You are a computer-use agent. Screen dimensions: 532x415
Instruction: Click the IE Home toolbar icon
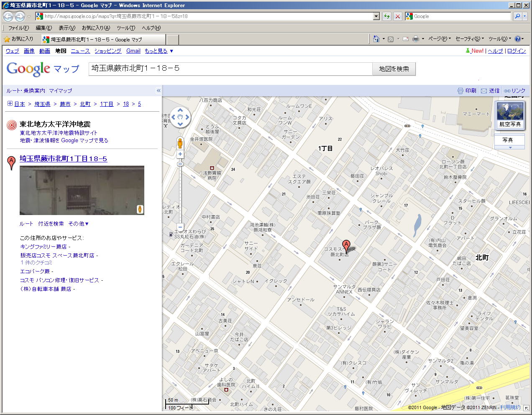pyautogui.click(x=376, y=39)
